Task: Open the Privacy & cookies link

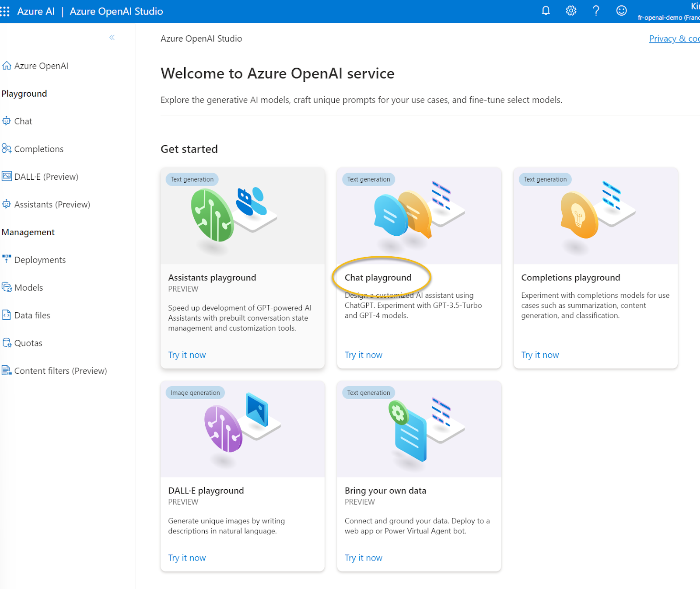Action: pyautogui.click(x=674, y=38)
